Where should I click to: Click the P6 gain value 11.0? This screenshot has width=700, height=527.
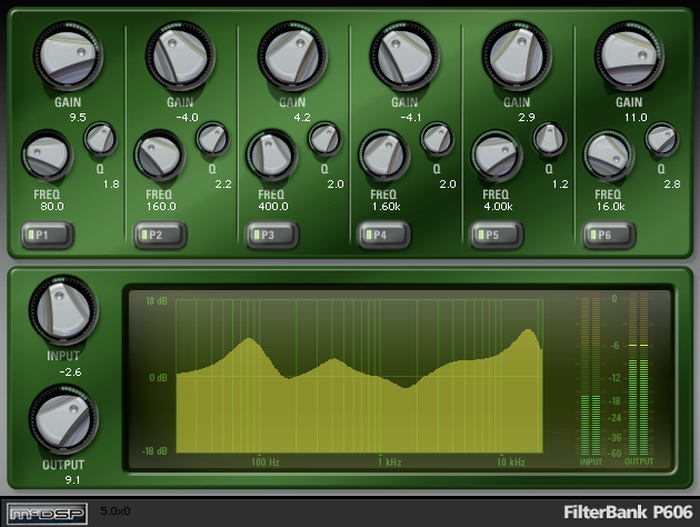click(636, 117)
